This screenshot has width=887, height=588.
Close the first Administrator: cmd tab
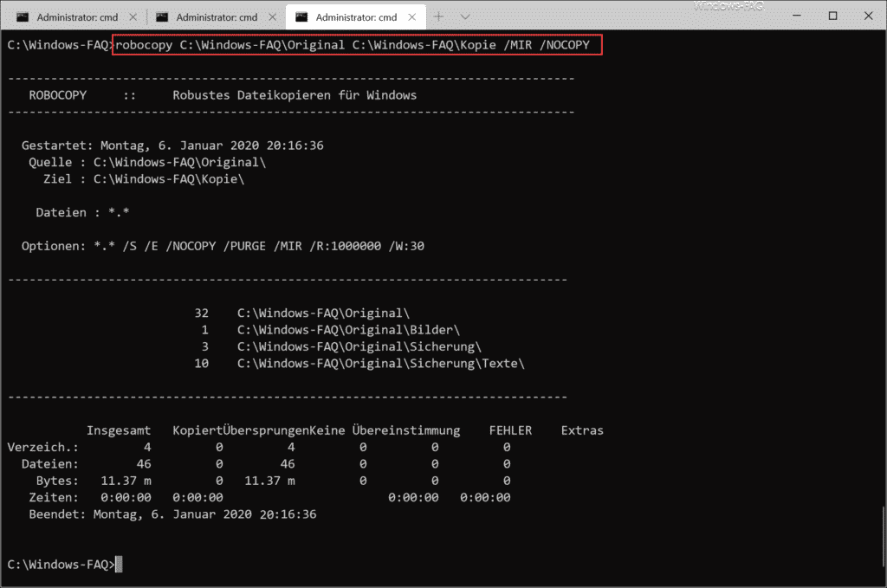(133, 17)
